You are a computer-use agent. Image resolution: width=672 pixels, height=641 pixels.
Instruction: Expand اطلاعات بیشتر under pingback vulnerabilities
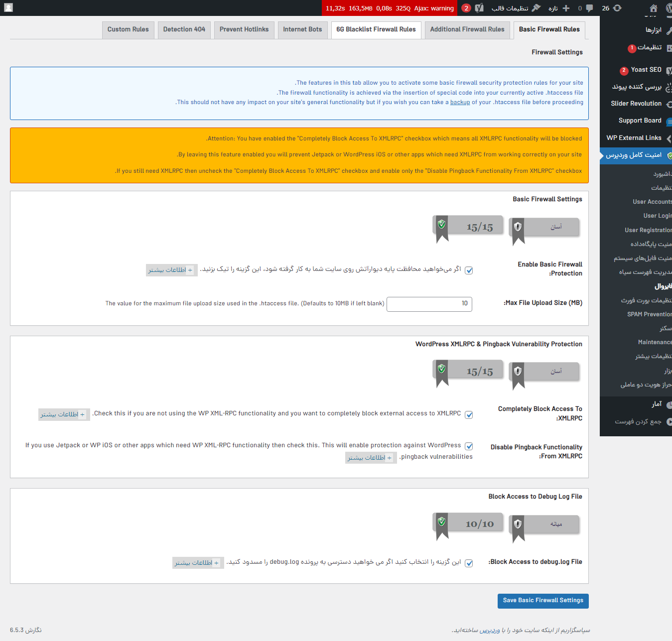[x=371, y=457]
